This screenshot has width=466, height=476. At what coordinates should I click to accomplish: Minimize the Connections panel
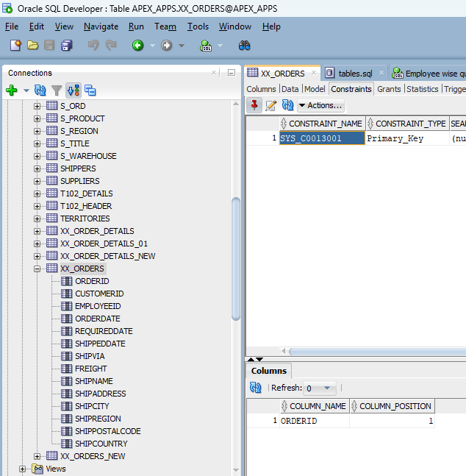[x=232, y=73]
